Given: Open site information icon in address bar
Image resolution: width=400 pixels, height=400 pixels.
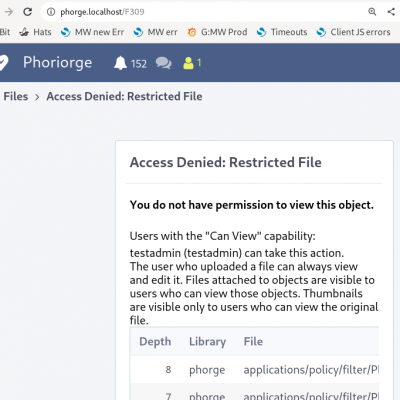Looking at the screenshot, I should click(51, 12).
